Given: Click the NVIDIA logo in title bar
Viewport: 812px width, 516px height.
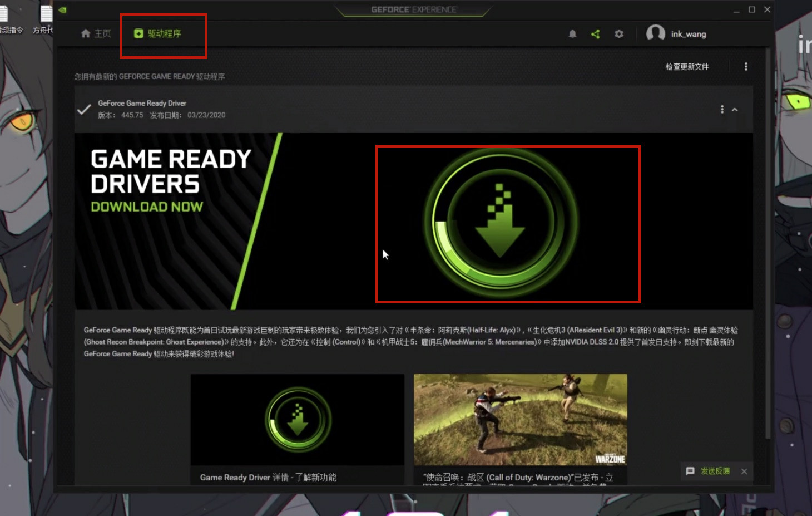Looking at the screenshot, I should point(62,9).
